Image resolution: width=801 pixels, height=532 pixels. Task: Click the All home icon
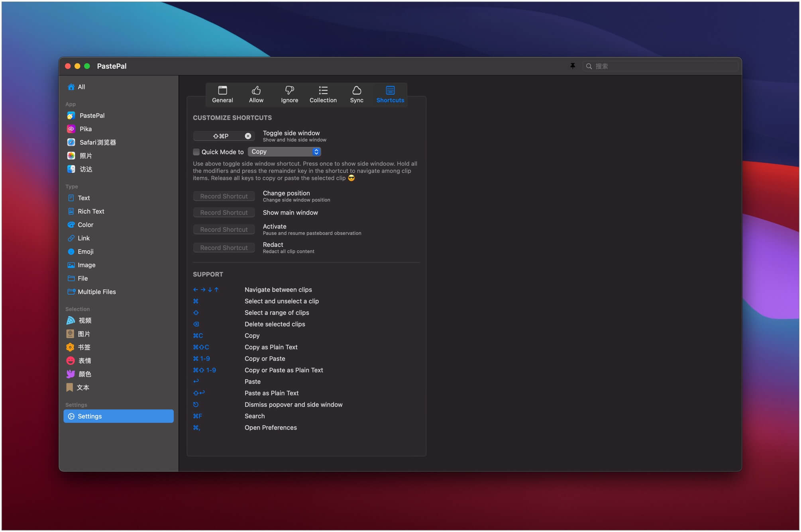pyautogui.click(x=71, y=87)
